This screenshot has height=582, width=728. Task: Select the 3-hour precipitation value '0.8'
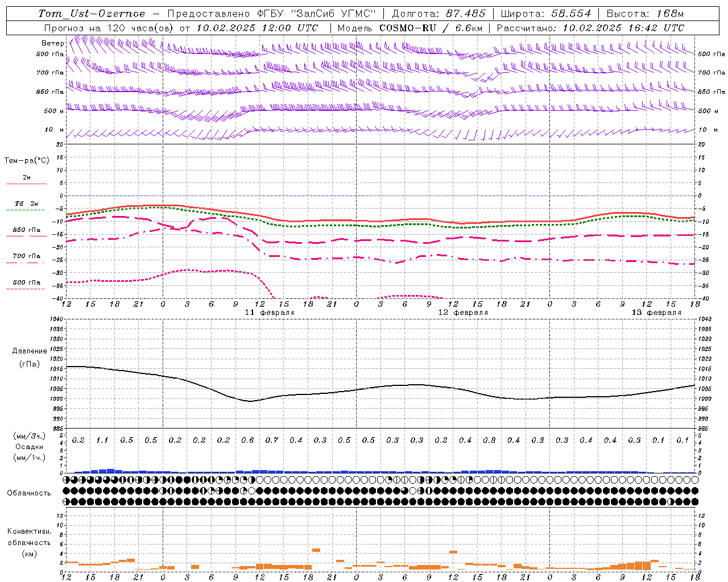pos(489,440)
